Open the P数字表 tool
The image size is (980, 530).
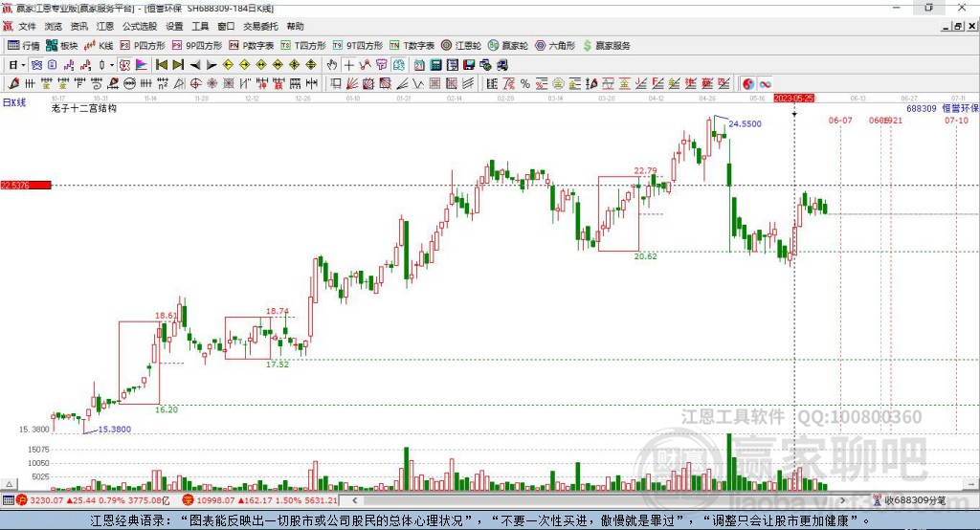tap(252, 46)
